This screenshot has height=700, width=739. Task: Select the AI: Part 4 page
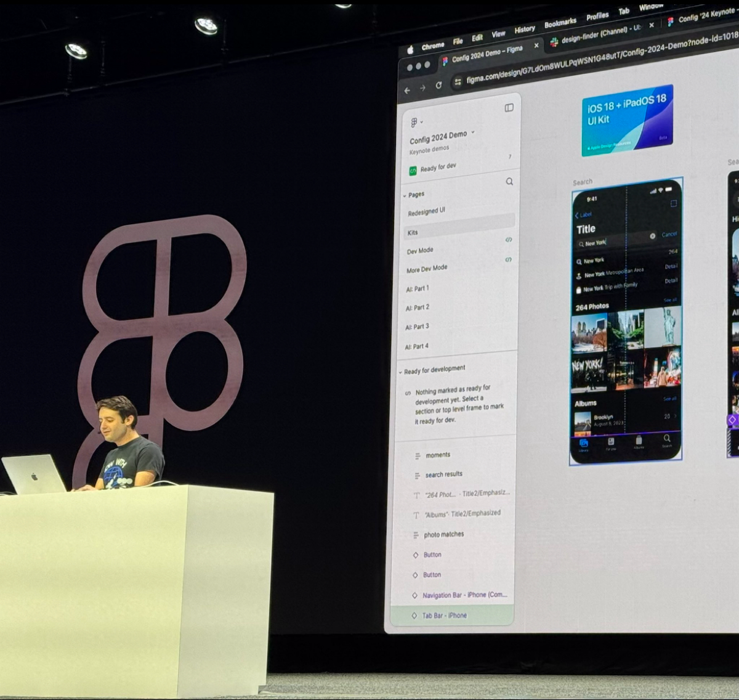416,346
